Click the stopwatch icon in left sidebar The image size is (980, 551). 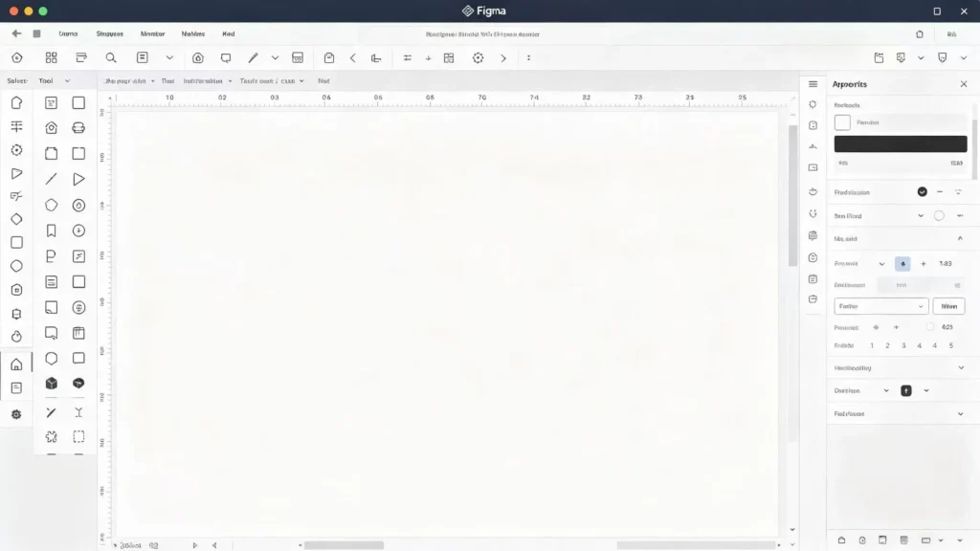click(x=17, y=337)
